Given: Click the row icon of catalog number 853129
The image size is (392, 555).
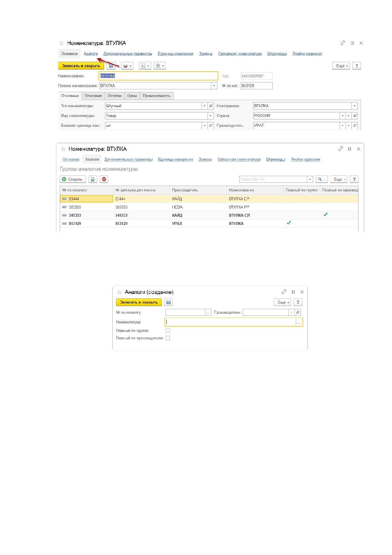Looking at the screenshot, I should [65, 224].
